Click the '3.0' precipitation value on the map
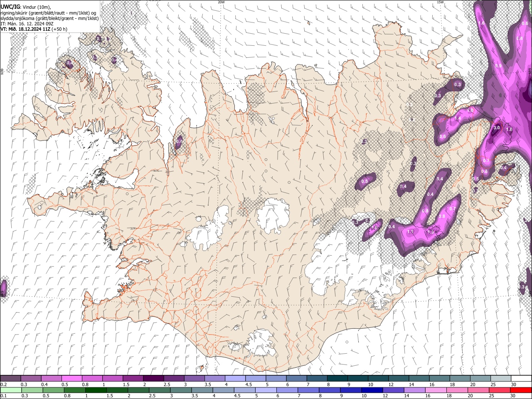Image resolution: width=532 pixels, height=399 pixels. (496, 128)
